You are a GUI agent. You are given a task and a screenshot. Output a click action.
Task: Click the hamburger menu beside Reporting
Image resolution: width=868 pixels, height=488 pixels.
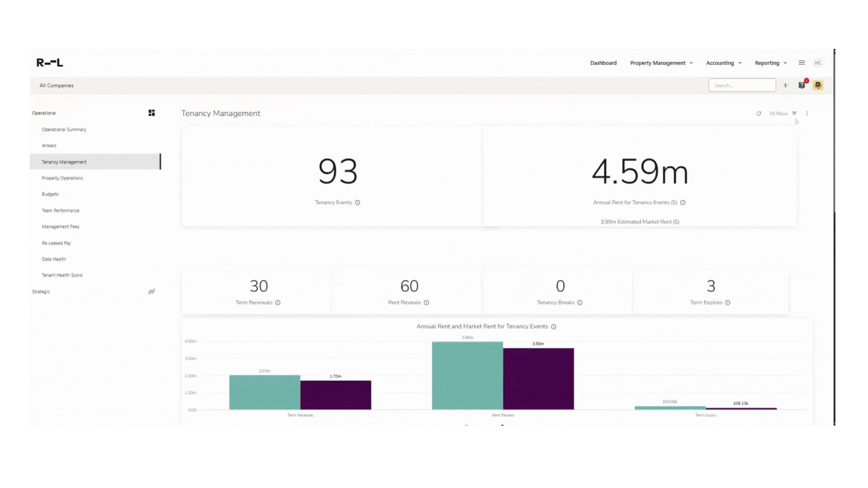(802, 63)
